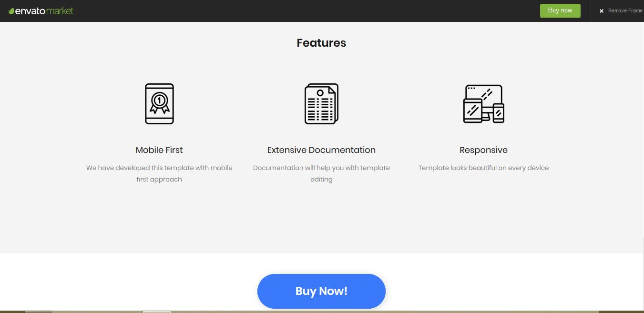
Task: Click the Envato leaf logo icon
Action: (11, 11)
